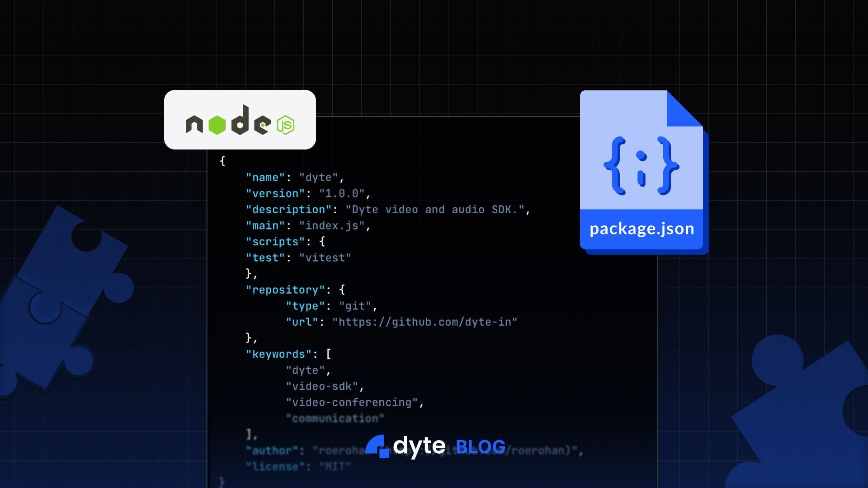The image size is (868, 488).
Task: Click the Node.js logo badge
Action: 240,120
